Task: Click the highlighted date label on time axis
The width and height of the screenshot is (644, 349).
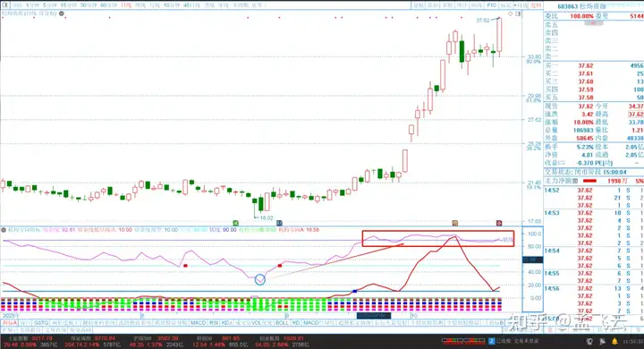Action: click(x=374, y=316)
